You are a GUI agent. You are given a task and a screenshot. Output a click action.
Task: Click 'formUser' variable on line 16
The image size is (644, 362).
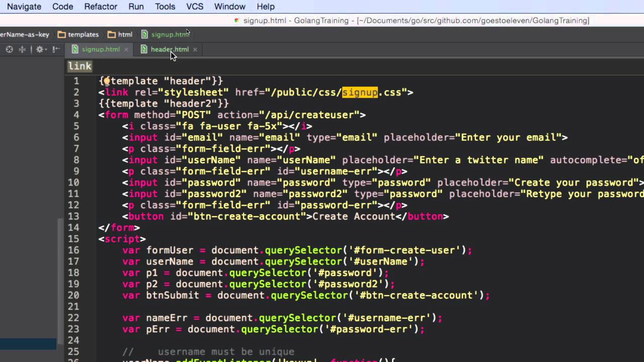tap(170, 250)
